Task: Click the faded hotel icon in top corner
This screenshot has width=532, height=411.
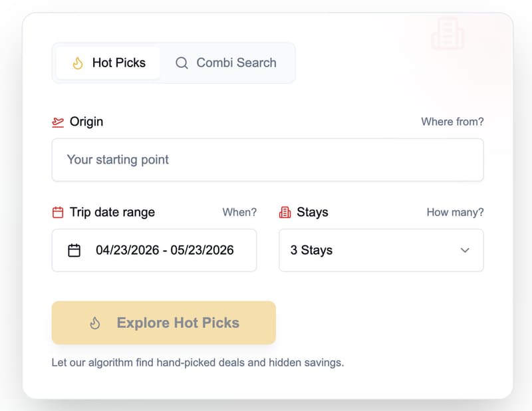Action: coord(447,33)
